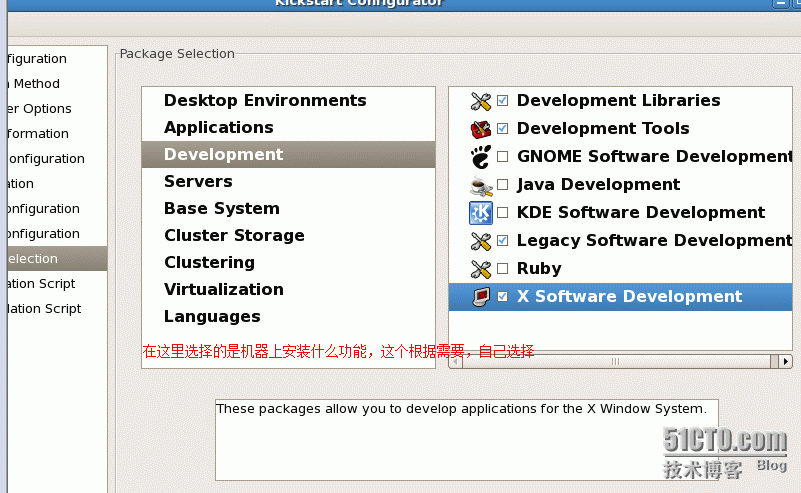Click the Legacy Software Development tools icon
801x493 pixels.
pyautogui.click(x=481, y=241)
